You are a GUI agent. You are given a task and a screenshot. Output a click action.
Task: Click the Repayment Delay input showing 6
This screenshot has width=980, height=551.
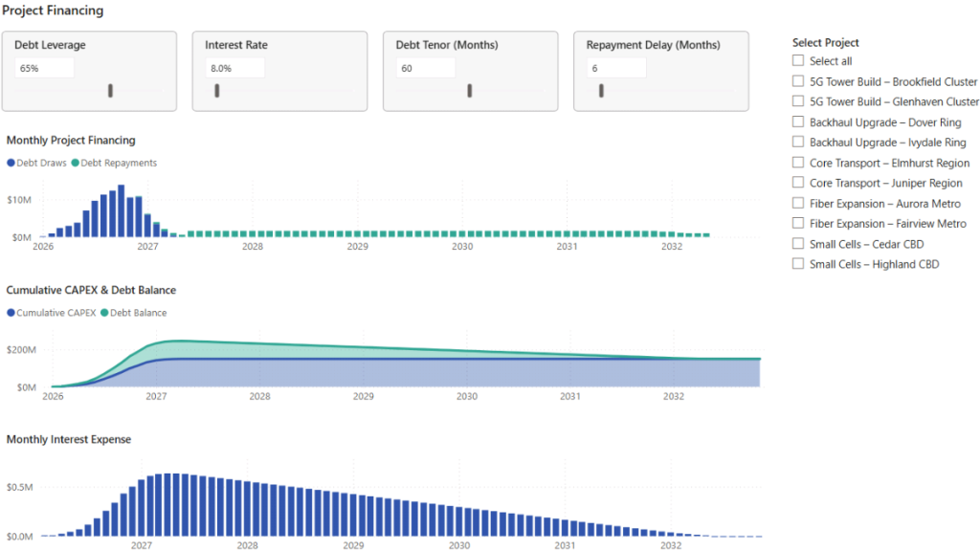pos(617,67)
